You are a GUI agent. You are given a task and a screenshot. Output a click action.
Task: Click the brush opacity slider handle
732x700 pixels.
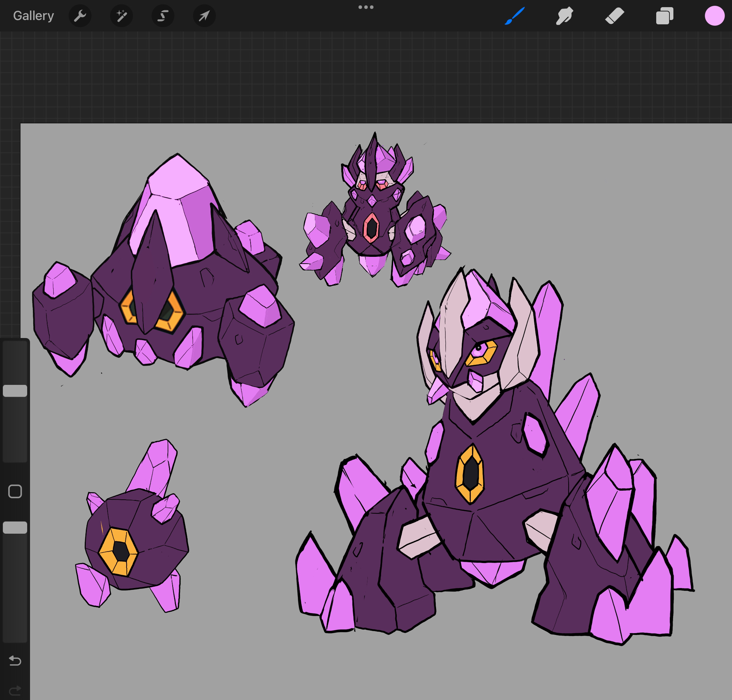pyautogui.click(x=15, y=527)
